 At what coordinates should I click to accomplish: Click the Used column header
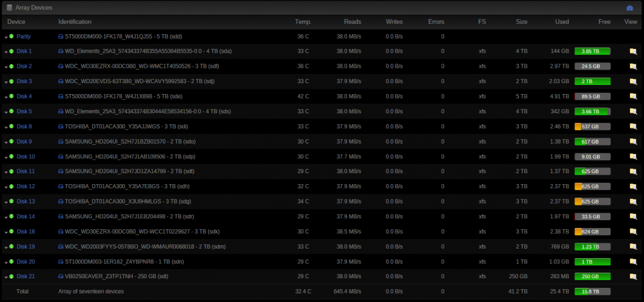point(562,22)
